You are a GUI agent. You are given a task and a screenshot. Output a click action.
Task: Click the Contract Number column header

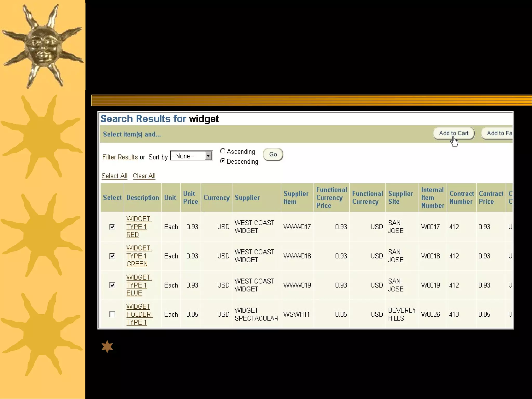tap(462, 198)
